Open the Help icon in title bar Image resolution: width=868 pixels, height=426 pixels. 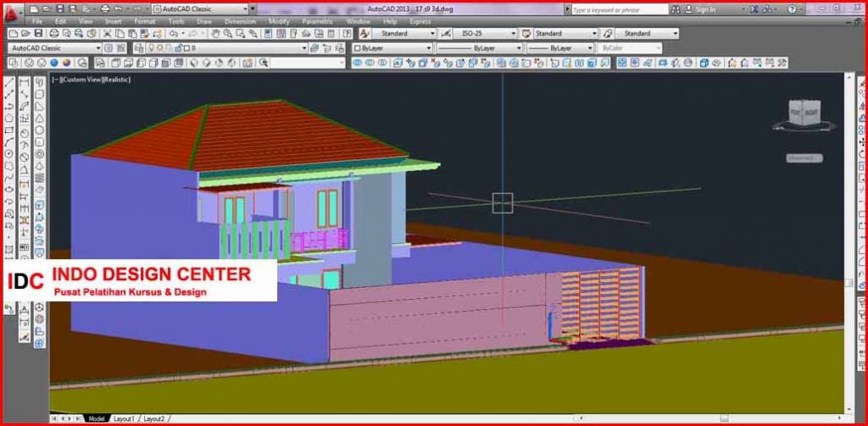[x=793, y=8]
